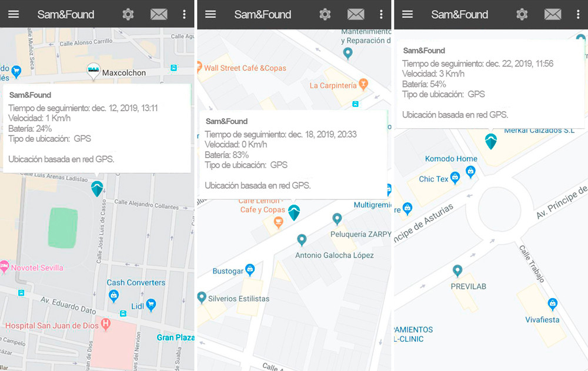Tap info popup dated dec. 18, 2019

click(293, 155)
